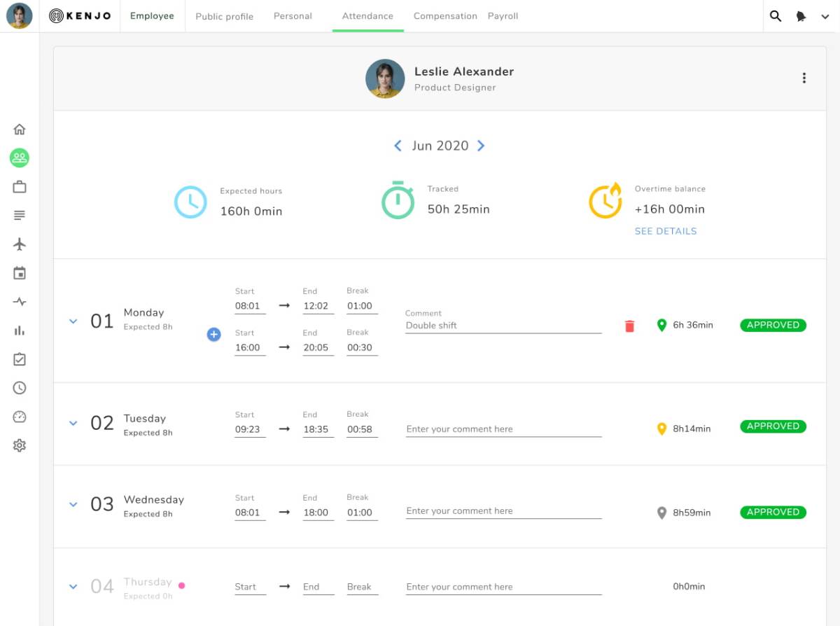The width and height of the screenshot is (840, 626).
Task: Click Wednesday's comment input field
Action: (504, 511)
